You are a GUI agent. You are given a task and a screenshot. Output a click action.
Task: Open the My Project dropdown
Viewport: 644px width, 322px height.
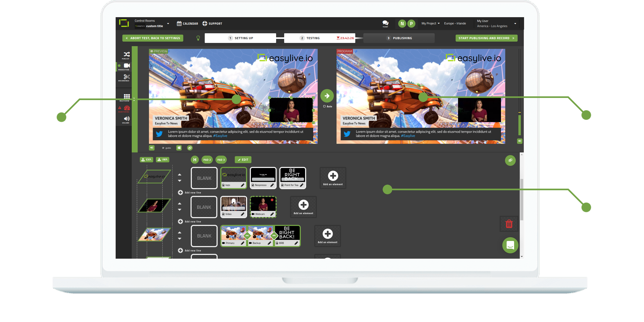click(x=430, y=23)
